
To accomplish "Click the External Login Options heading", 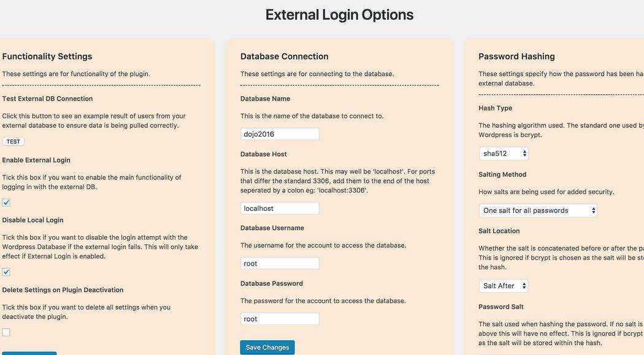I will [339, 15].
